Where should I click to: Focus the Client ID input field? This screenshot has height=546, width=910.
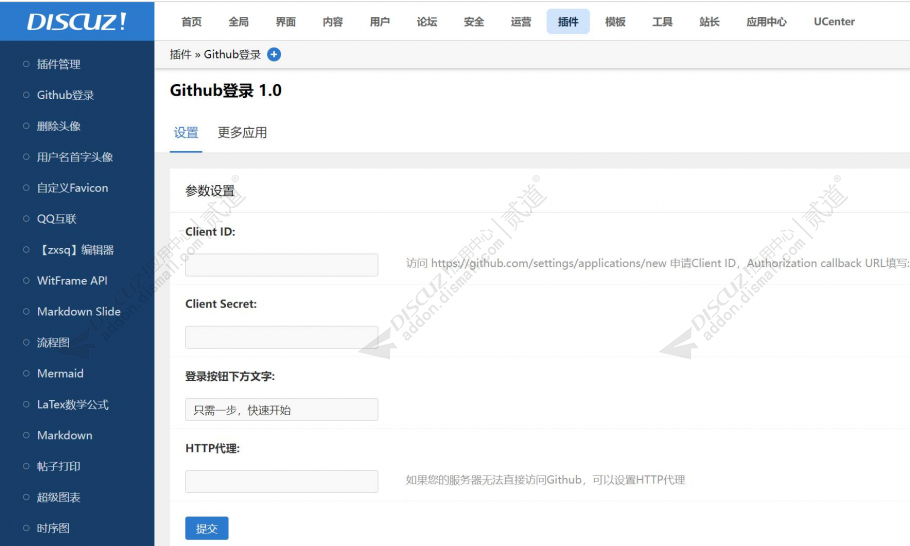pos(281,265)
